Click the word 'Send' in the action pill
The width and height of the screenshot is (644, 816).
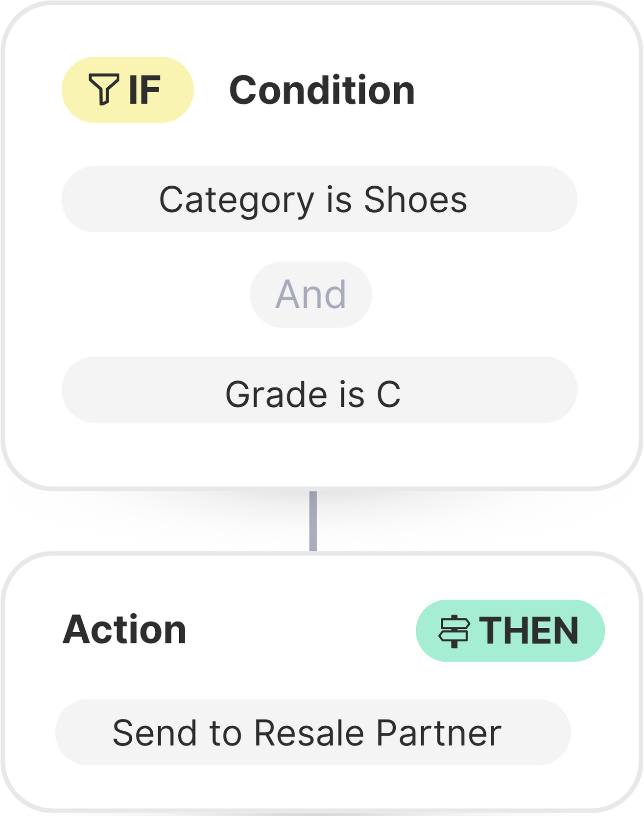click(x=154, y=733)
